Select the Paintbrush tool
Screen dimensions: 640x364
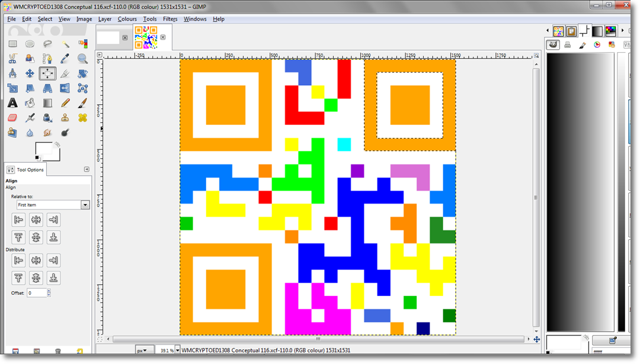click(82, 103)
